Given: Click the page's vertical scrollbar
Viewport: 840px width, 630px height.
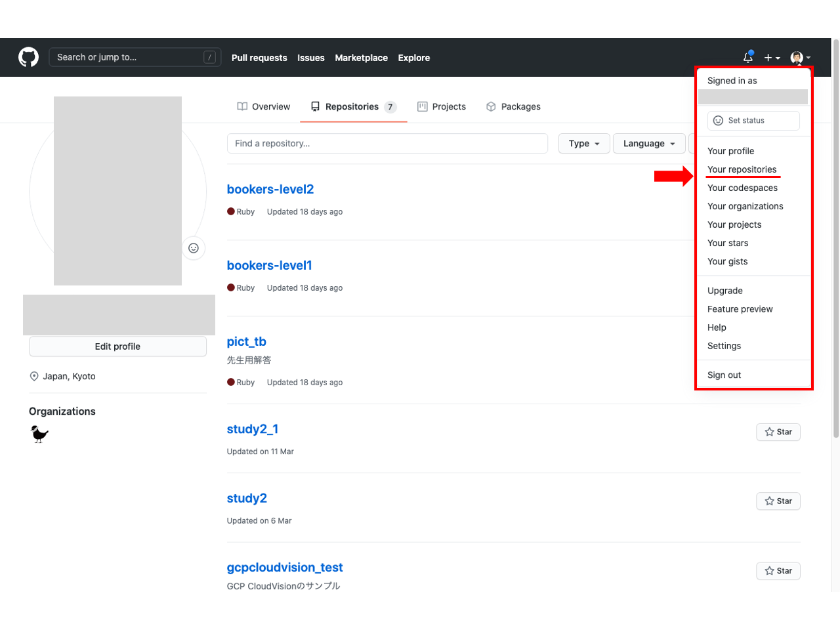Looking at the screenshot, I should (835, 238).
